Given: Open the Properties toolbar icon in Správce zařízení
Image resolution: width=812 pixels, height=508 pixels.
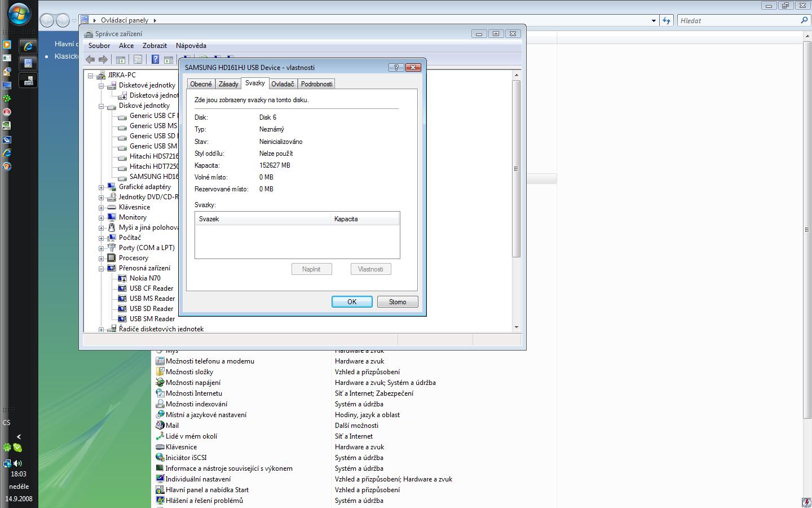Looking at the screenshot, I should pyautogui.click(x=138, y=59).
